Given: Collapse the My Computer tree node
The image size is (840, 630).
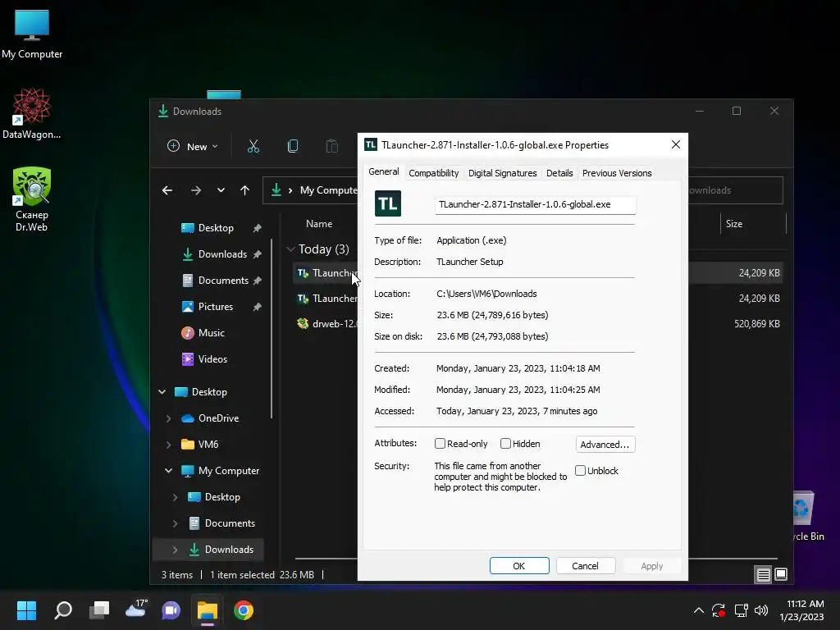Looking at the screenshot, I should [168, 470].
